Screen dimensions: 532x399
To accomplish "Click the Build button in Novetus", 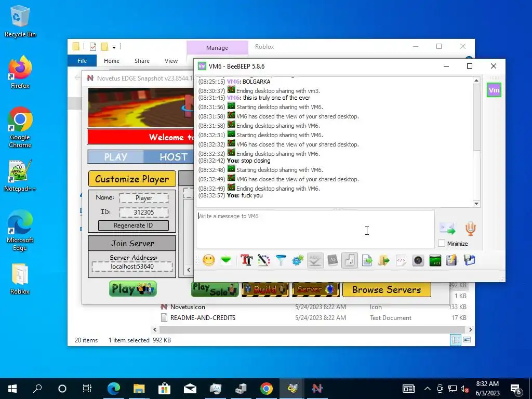I will pos(265,289).
